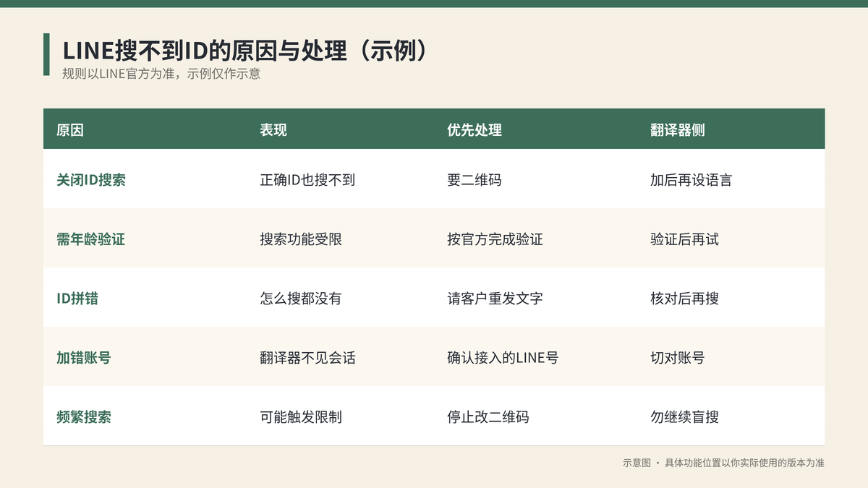Viewport: 868px width, 488px height.
Task: Select the cell '可能触发限制'
Action: pyautogui.click(x=301, y=417)
